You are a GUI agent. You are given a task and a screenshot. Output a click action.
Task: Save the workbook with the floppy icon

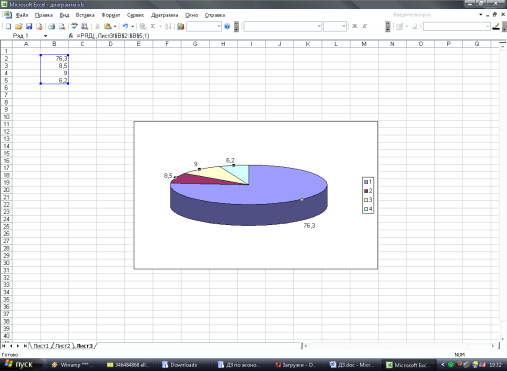coord(29,26)
